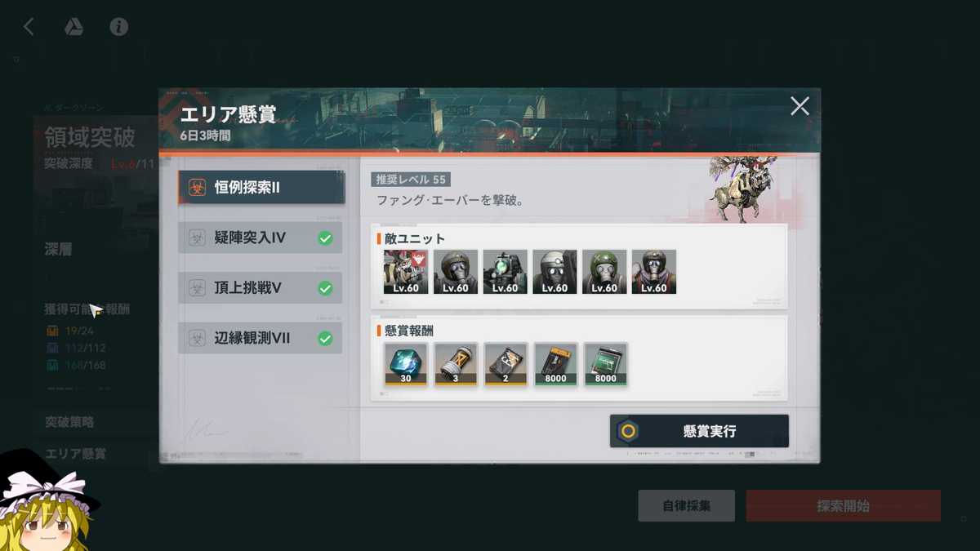Select the third enemy unit with green scope
The width and height of the screenshot is (980, 551).
click(x=506, y=272)
